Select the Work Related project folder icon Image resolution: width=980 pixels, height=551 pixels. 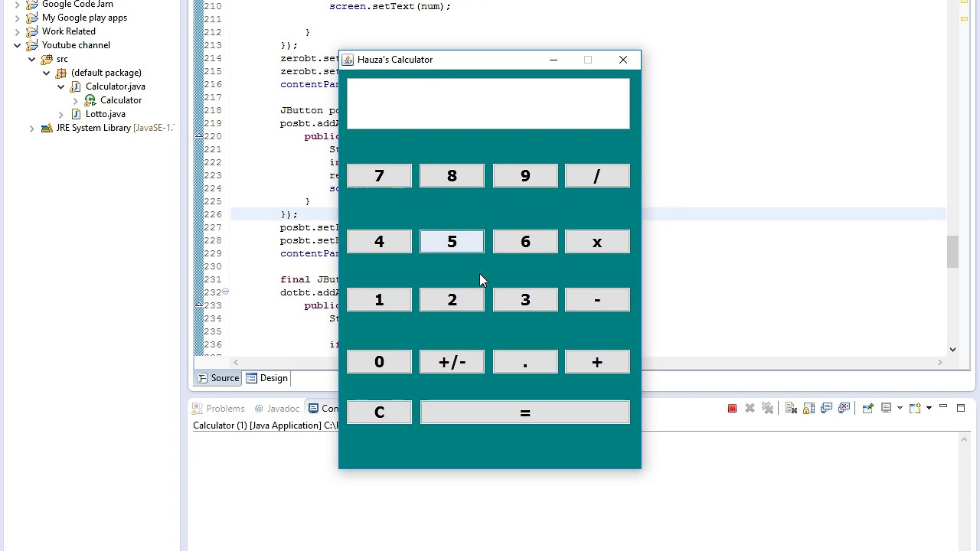tap(32, 31)
